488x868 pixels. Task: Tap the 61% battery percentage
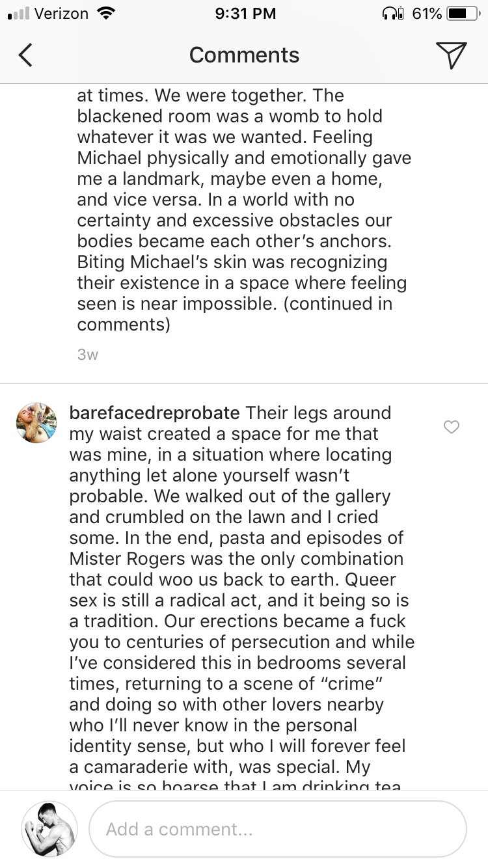(427, 13)
